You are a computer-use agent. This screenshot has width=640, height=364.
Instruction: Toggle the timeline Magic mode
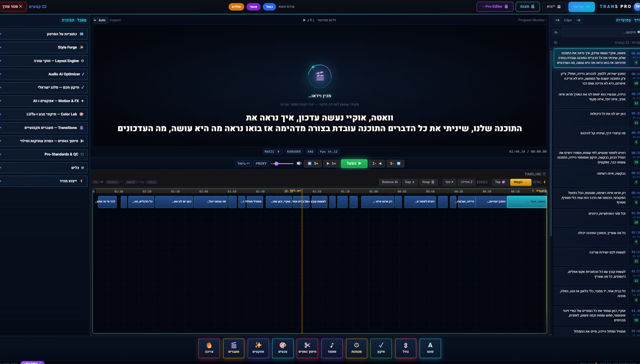click(x=520, y=182)
